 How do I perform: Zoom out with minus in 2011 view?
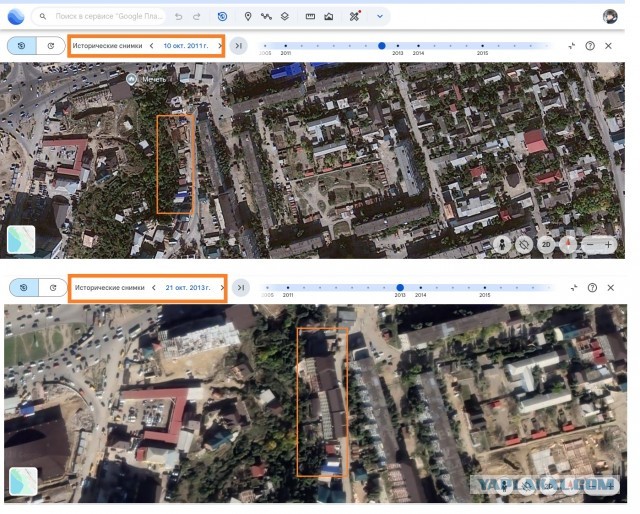[590, 245]
